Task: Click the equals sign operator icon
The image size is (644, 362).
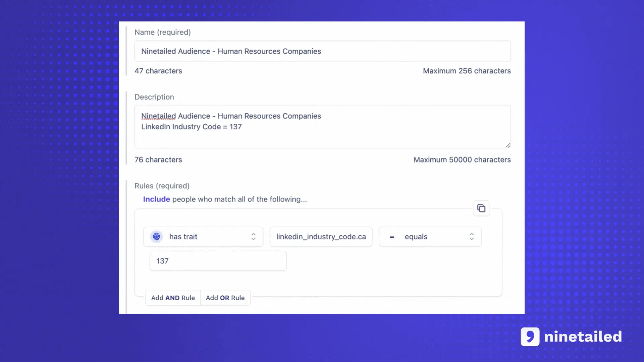Action: click(x=392, y=237)
